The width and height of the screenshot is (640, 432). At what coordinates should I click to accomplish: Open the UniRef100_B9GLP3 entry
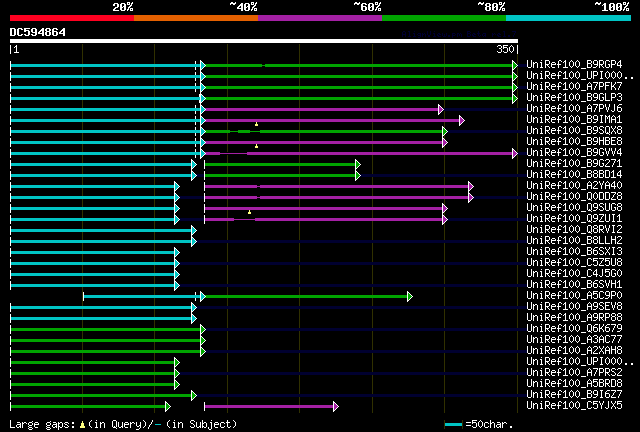point(574,97)
